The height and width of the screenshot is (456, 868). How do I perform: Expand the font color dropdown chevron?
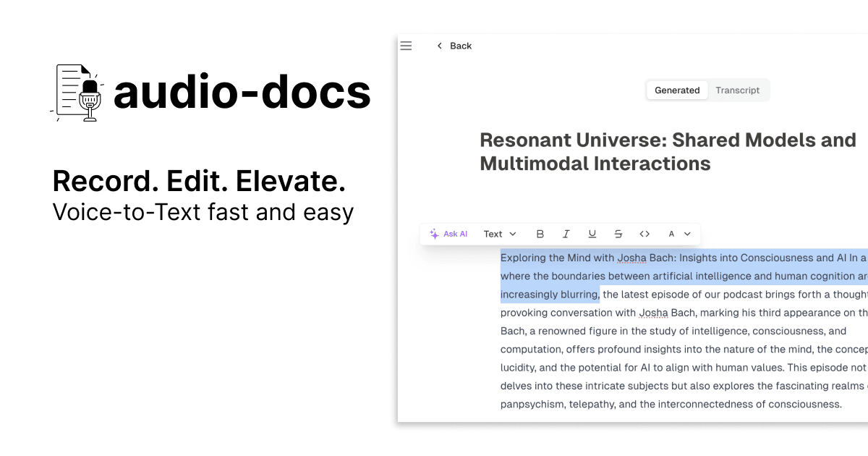[685, 234]
